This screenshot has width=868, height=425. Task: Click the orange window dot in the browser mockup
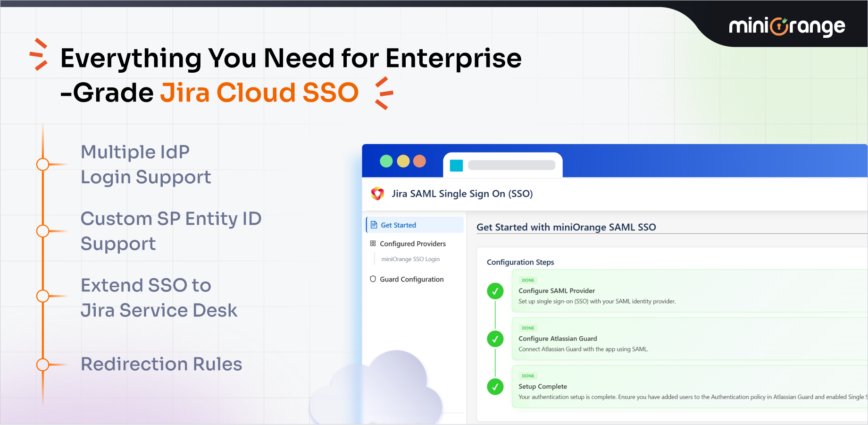tap(419, 161)
